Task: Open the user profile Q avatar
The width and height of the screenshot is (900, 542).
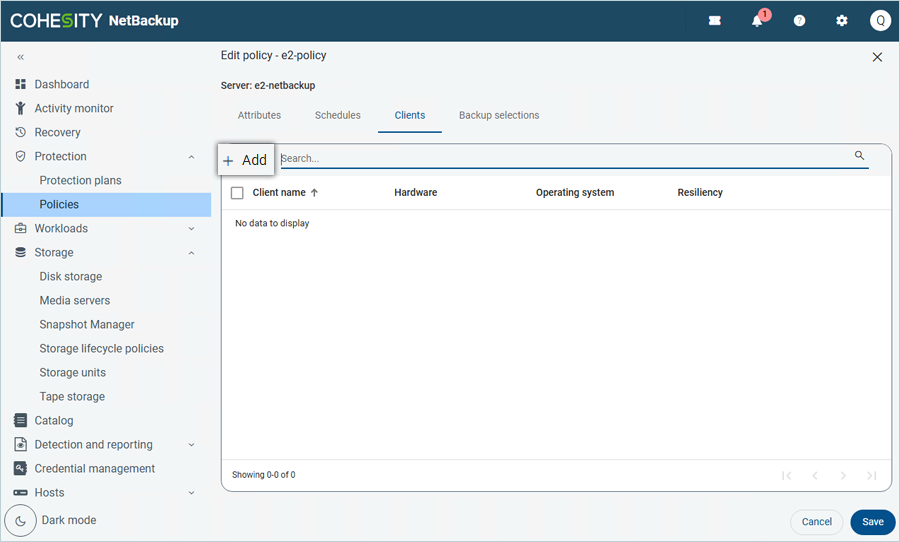Action: pyautogui.click(x=880, y=21)
